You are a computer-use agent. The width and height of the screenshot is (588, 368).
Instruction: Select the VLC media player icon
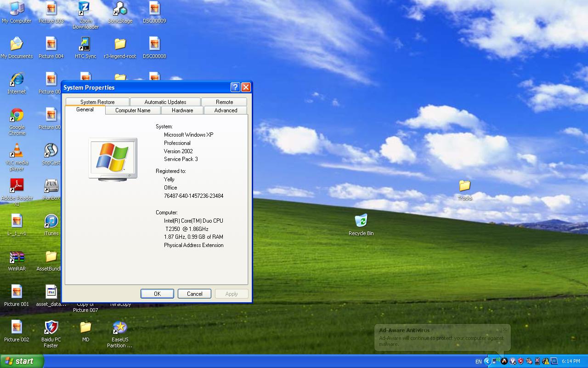coord(17,157)
